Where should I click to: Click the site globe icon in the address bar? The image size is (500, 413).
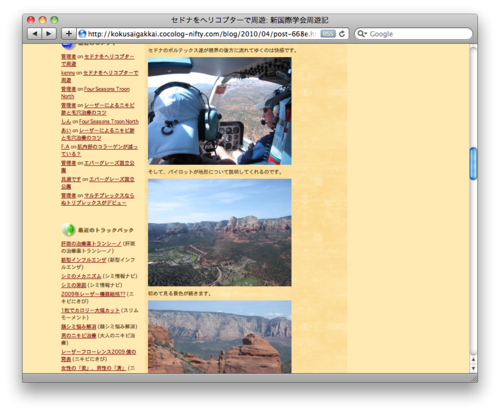[x=82, y=34]
